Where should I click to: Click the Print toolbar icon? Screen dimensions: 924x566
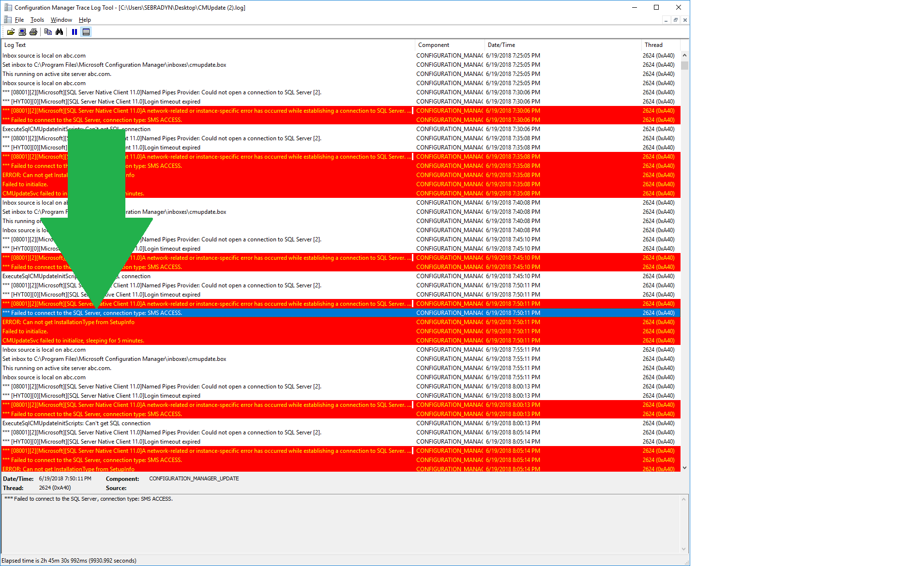click(33, 32)
